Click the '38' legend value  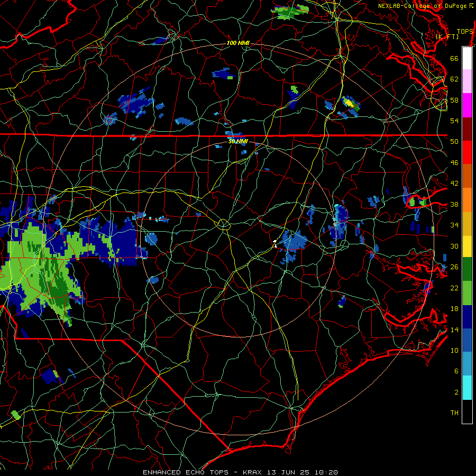pyautogui.click(x=454, y=205)
